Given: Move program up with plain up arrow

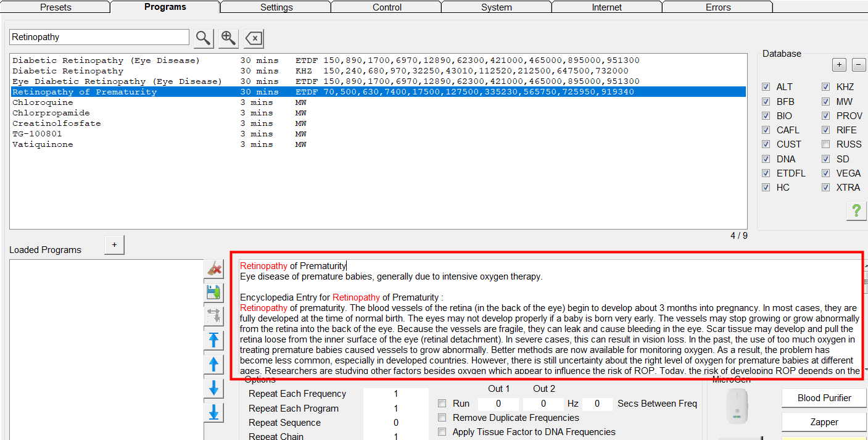Looking at the screenshot, I should (214, 364).
